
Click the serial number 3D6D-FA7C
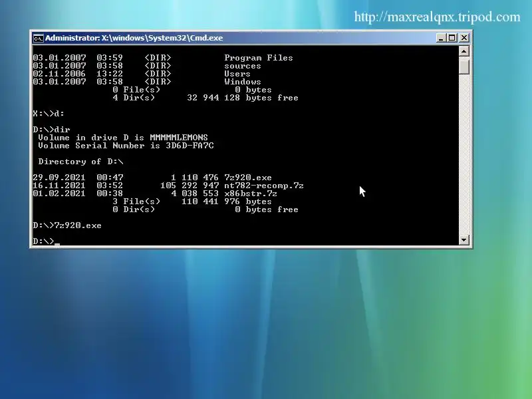(x=190, y=146)
